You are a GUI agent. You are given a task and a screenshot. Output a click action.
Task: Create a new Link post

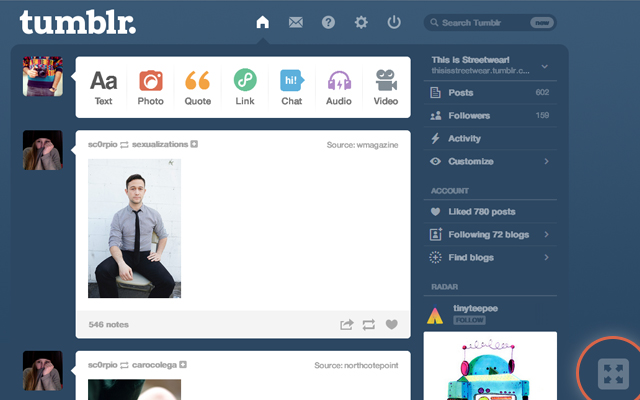click(x=245, y=87)
